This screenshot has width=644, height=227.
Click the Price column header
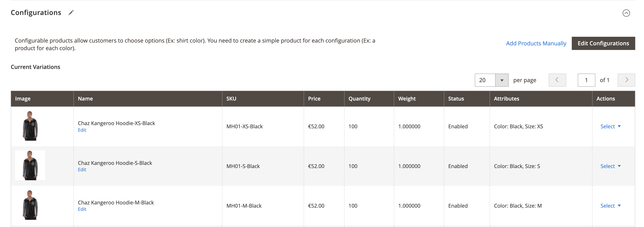pyautogui.click(x=314, y=99)
